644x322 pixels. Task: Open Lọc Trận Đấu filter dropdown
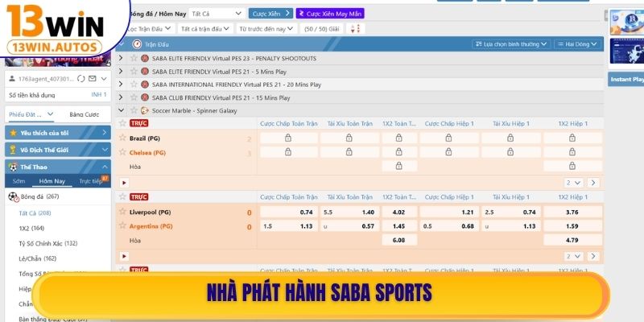[x=149, y=29]
